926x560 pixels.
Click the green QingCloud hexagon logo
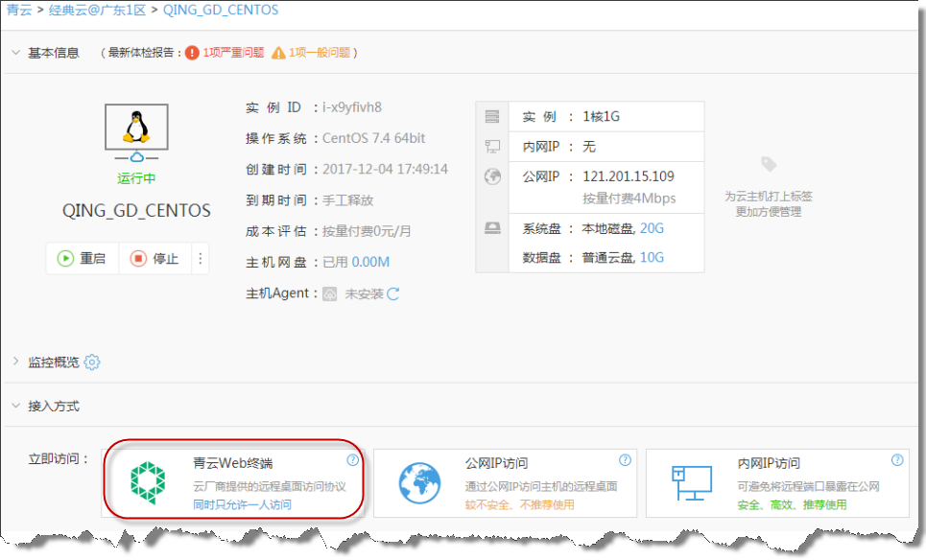coord(147,483)
